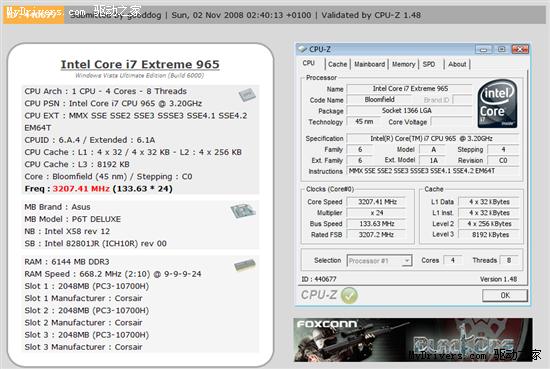Click the CPU-Z validated checkmark icon
This screenshot has width=550, height=369.
(x=349, y=295)
